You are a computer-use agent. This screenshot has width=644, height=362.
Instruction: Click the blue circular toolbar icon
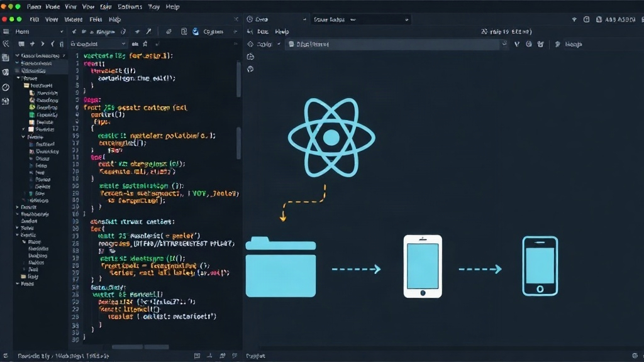point(196,31)
